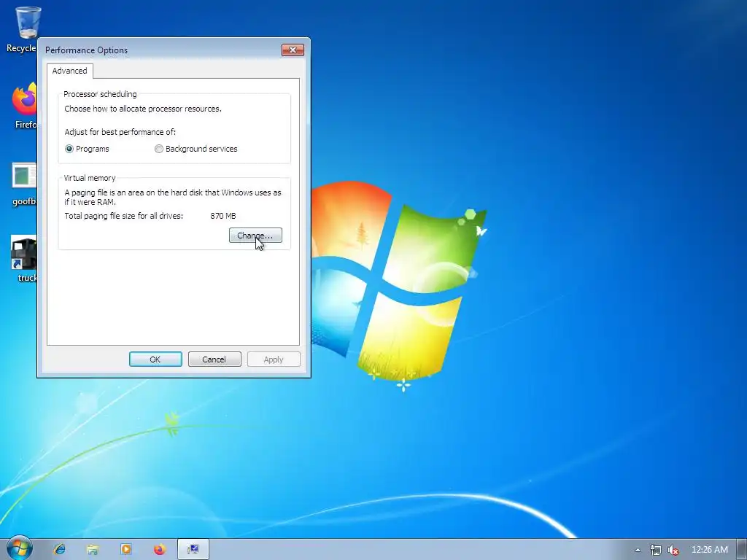Image resolution: width=747 pixels, height=560 pixels.
Task: Open the muted volume tray icon
Action: point(673,550)
